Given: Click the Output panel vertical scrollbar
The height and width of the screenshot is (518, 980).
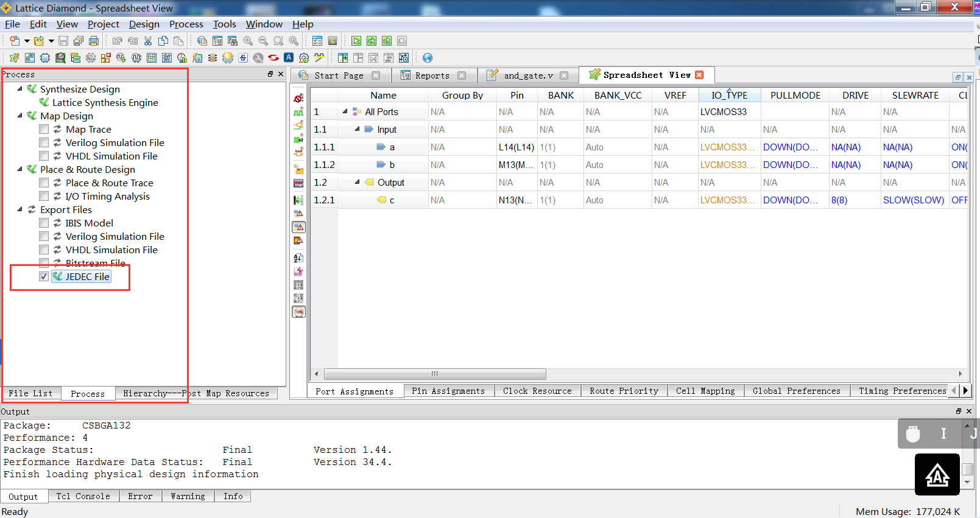Looking at the screenshot, I should (967, 469).
